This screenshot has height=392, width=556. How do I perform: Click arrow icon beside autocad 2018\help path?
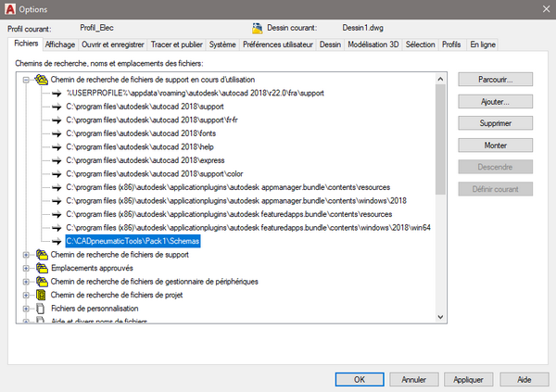coord(57,147)
